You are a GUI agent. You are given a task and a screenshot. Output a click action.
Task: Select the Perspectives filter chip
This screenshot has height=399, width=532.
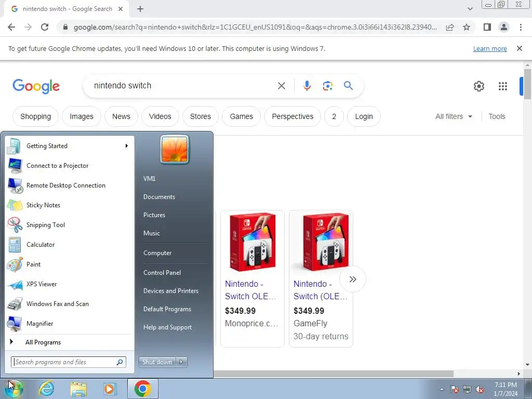click(292, 116)
